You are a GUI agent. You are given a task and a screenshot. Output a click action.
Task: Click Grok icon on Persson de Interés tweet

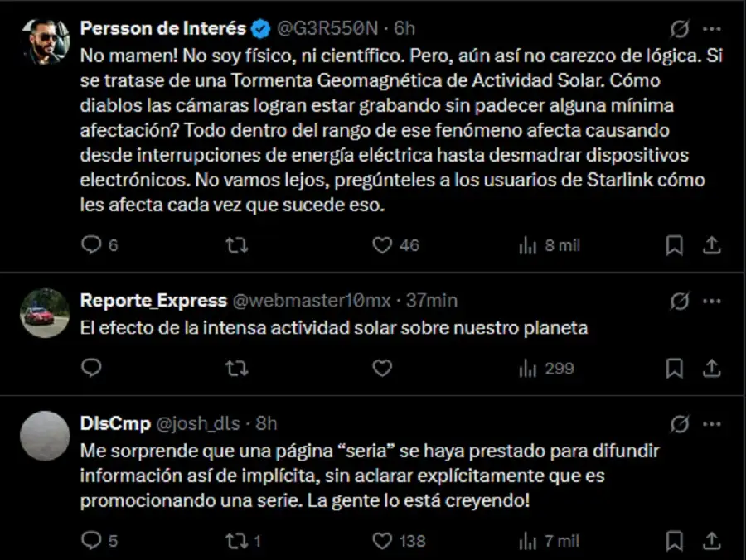tap(679, 28)
